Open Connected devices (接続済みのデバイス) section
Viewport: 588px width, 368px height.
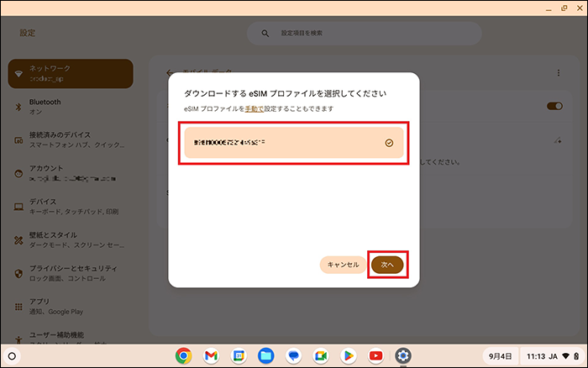(x=70, y=139)
